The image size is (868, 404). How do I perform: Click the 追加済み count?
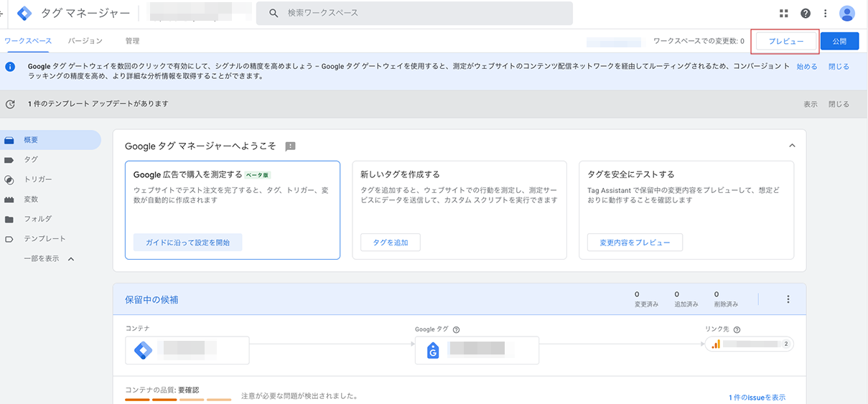tap(686, 299)
